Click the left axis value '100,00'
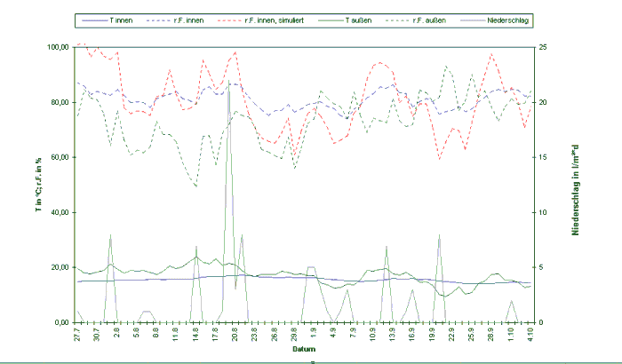This screenshot has width=622, height=364. [59, 47]
